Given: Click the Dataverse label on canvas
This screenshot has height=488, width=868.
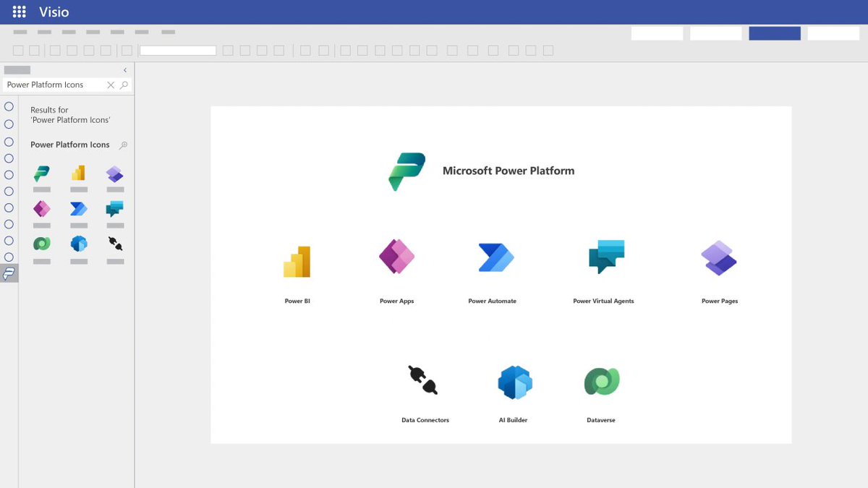Looking at the screenshot, I should (601, 420).
